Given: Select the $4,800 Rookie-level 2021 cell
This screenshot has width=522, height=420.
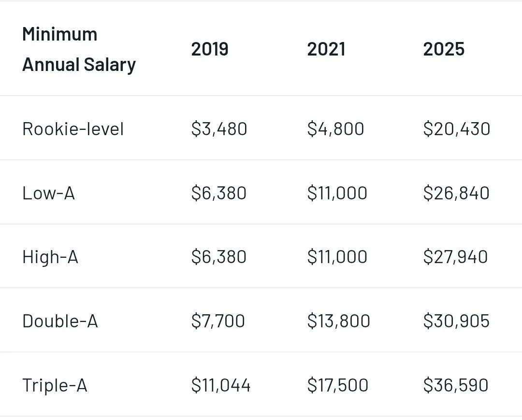Looking at the screenshot, I should pos(335,129).
